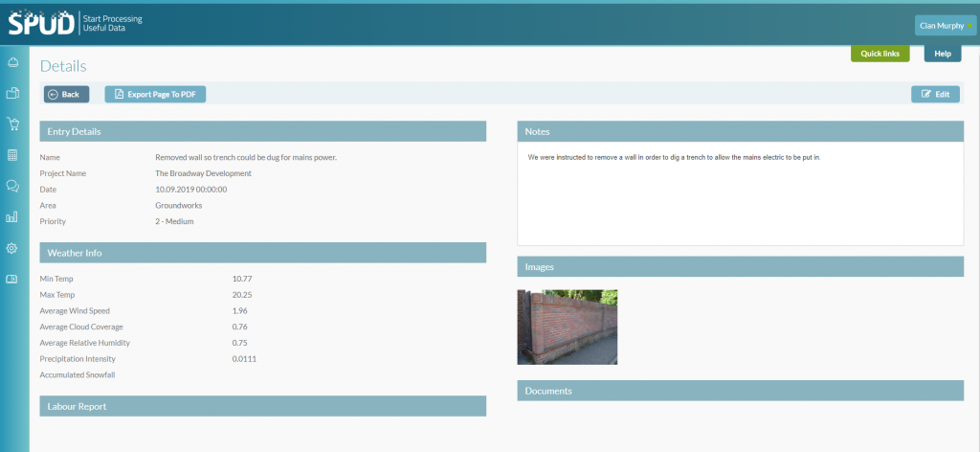The width and height of the screenshot is (980, 452).
Task: Open the bar chart sidebar icon
Action: point(11,217)
